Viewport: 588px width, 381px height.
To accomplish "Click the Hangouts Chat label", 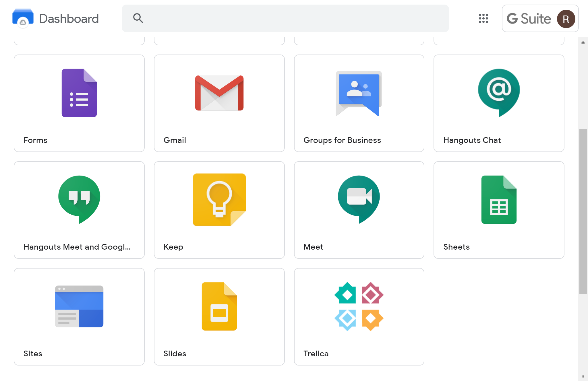I will click(472, 140).
